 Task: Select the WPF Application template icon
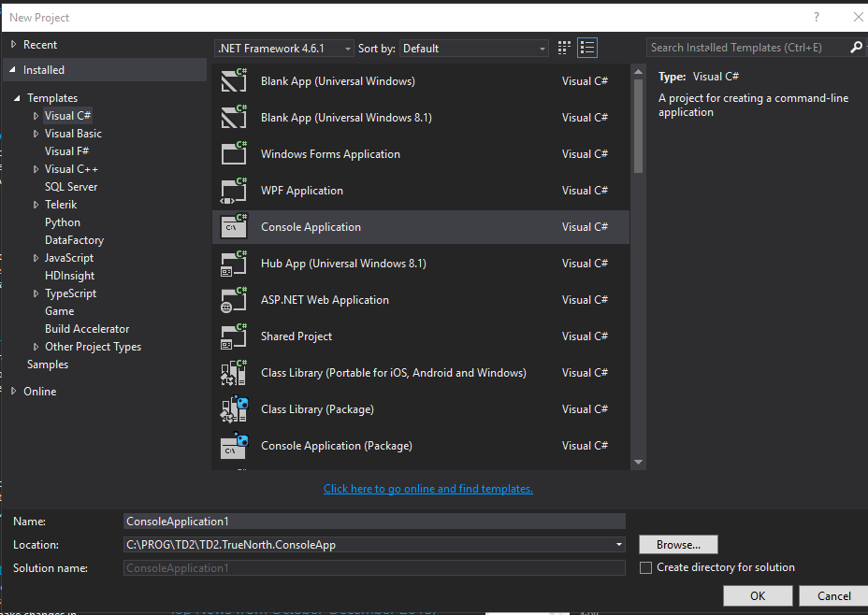[x=233, y=190]
